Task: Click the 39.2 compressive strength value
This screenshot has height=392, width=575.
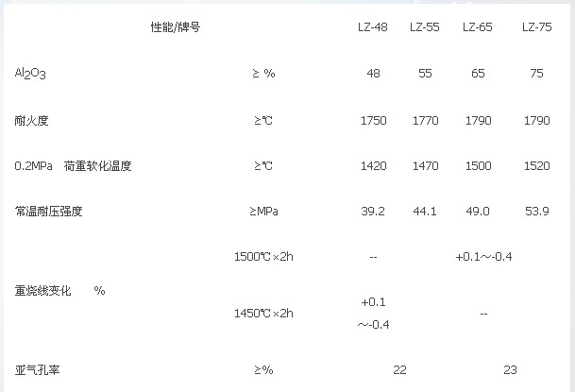Action: pyautogui.click(x=373, y=212)
